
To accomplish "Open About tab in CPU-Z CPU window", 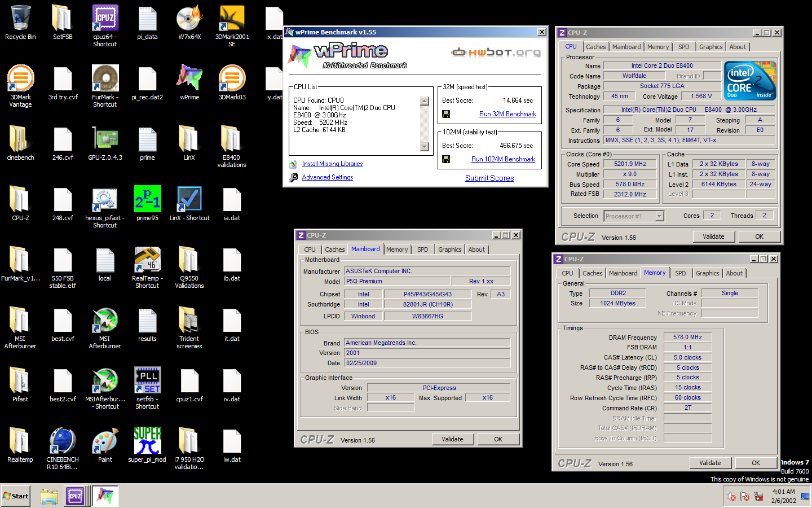I will click(x=737, y=47).
